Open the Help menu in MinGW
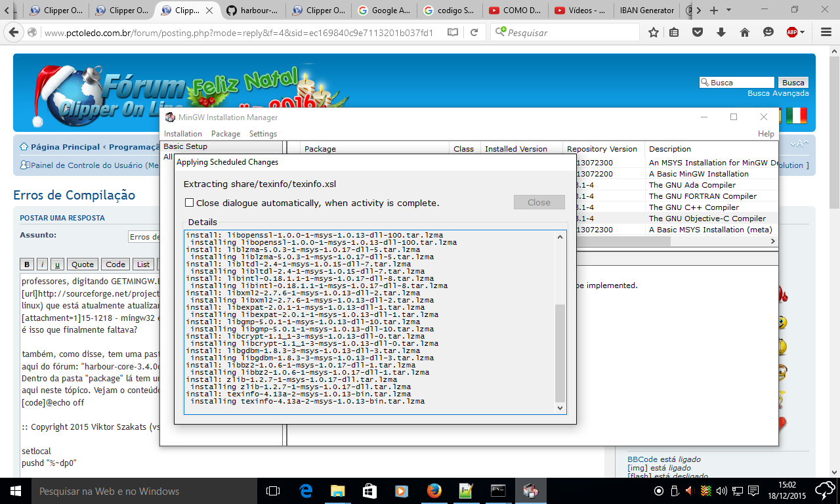Screen dimensions: 840x504 tap(766, 134)
